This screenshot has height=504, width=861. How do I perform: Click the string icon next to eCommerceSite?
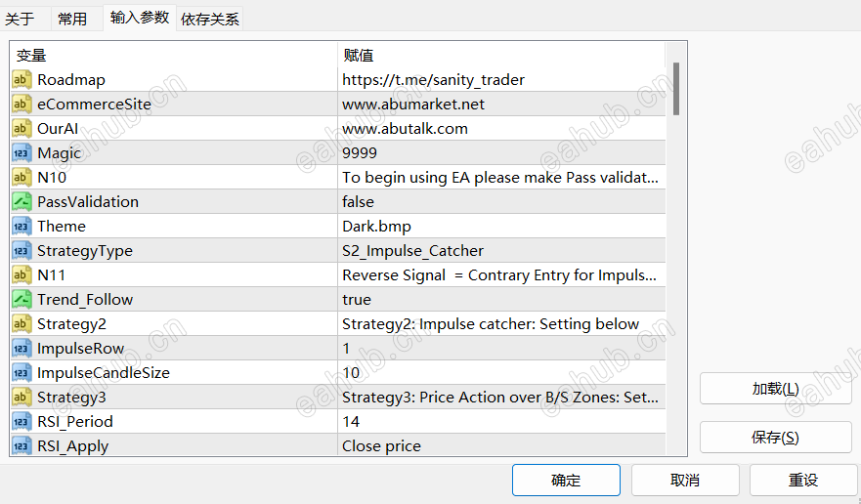coord(22,104)
